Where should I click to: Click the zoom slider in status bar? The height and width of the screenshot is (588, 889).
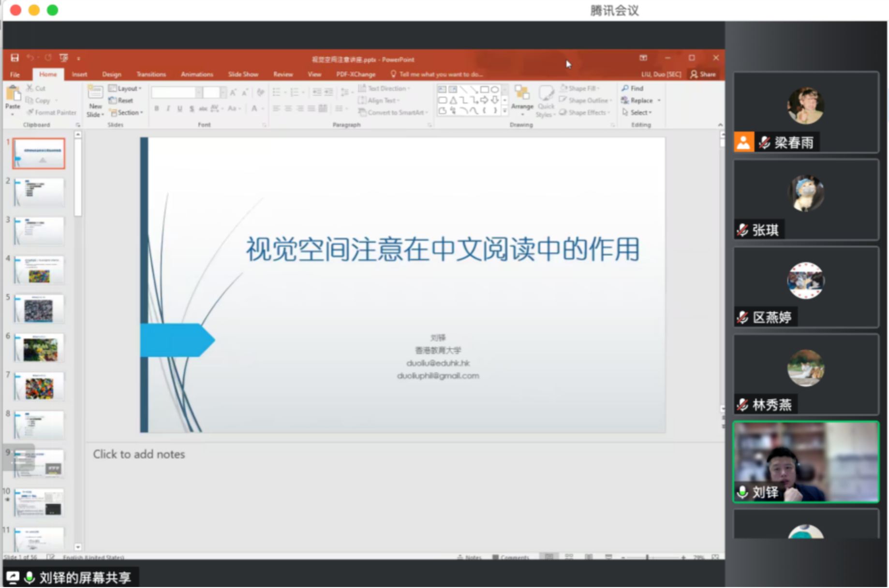click(x=647, y=558)
